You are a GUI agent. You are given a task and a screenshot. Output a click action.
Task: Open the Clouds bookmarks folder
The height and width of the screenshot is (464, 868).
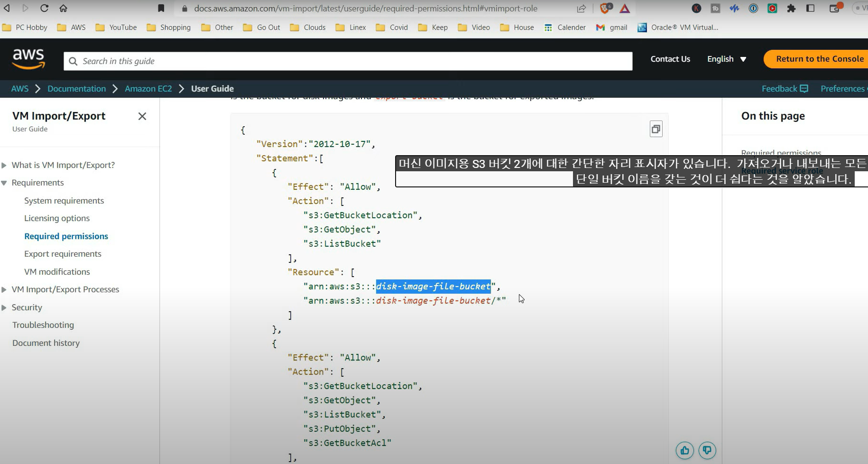(308, 28)
